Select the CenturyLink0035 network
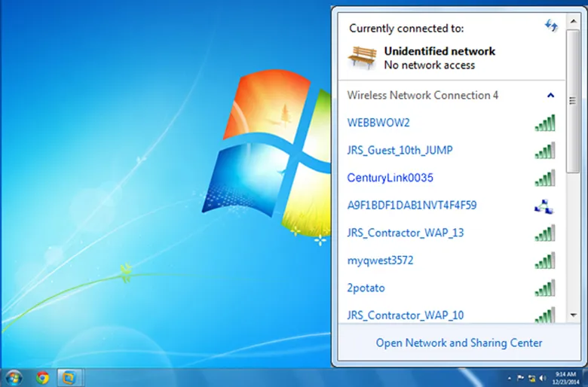The height and width of the screenshot is (387, 588). [x=390, y=178]
